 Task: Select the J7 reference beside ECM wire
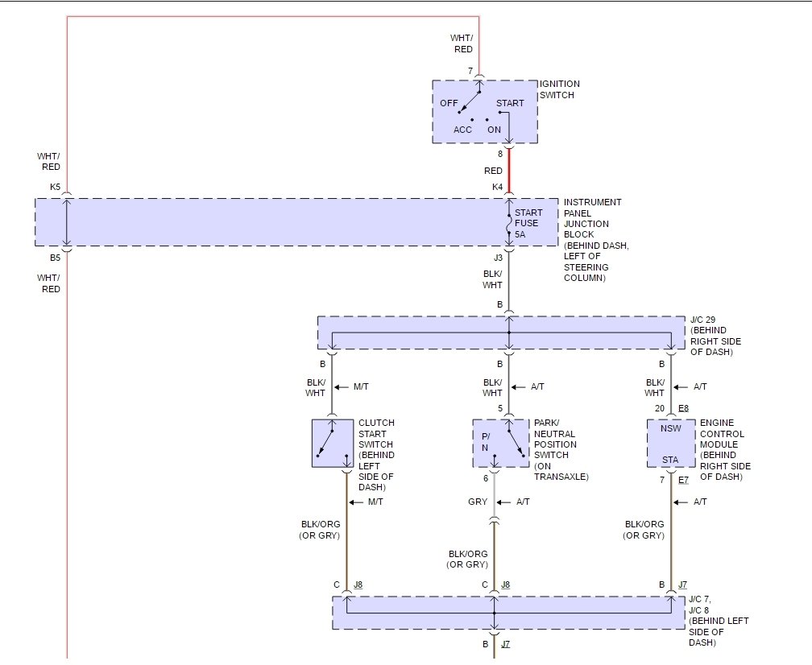click(x=682, y=584)
